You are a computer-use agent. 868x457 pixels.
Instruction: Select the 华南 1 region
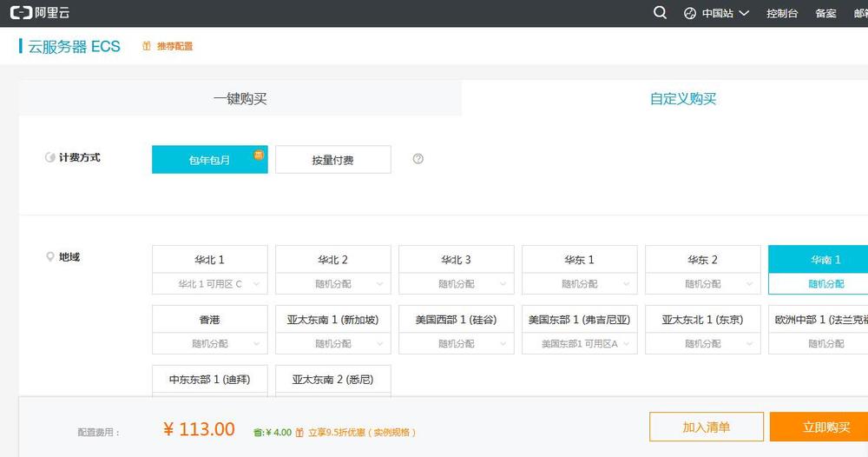click(819, 259)
